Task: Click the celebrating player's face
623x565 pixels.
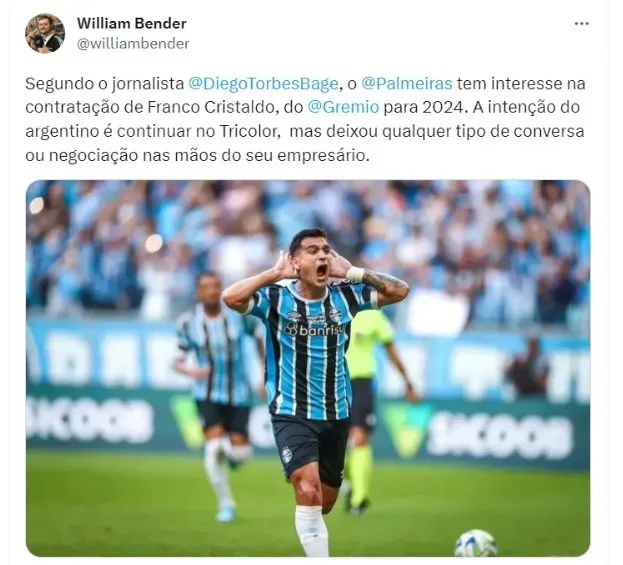Action: [314, 260]
